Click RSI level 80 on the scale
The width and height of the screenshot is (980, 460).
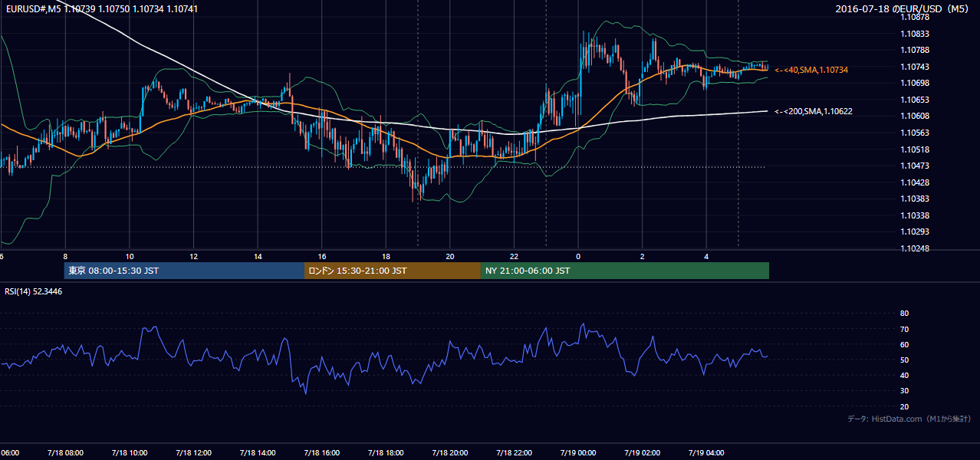pos(904,314)
